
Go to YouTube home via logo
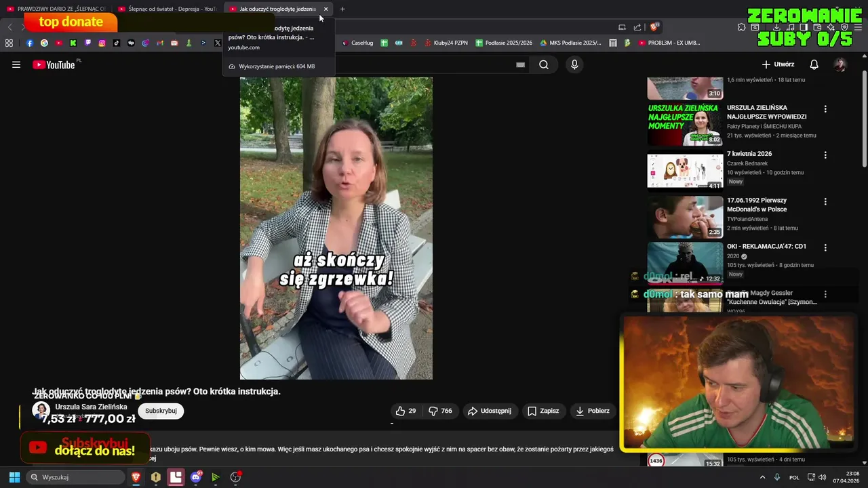[54, 64]
